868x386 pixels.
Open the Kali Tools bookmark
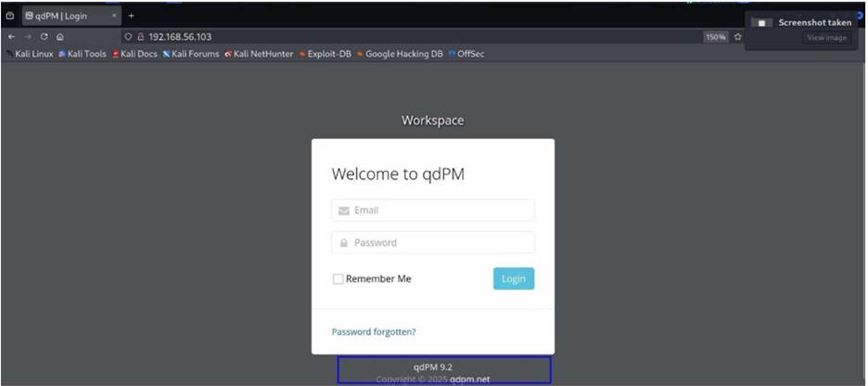[83, 54]
